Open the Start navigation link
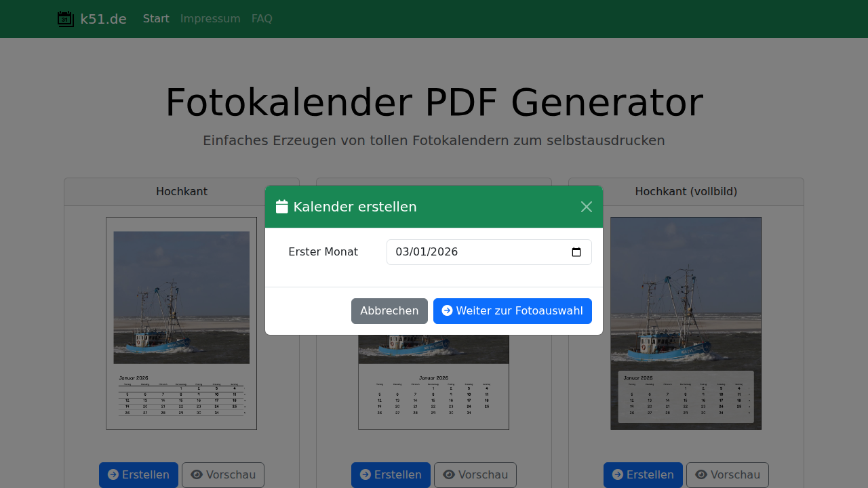 (156, 19)
